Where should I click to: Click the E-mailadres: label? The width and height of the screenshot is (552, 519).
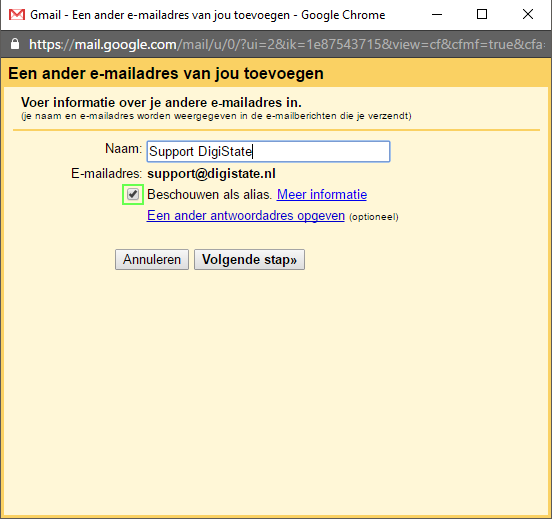106,174
